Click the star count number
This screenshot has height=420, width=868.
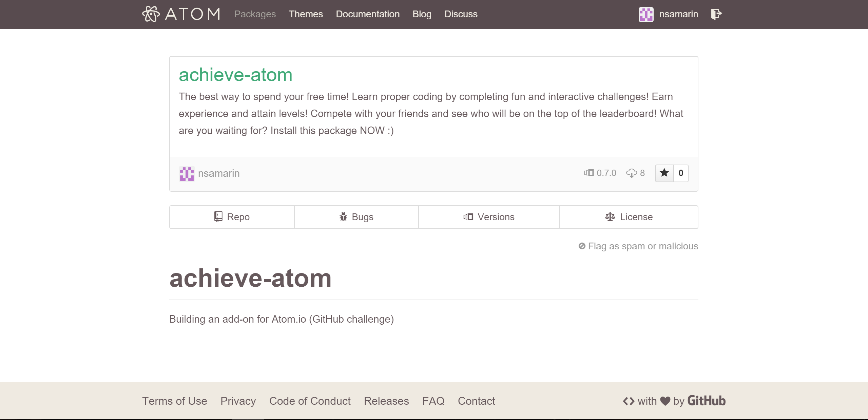681,173
